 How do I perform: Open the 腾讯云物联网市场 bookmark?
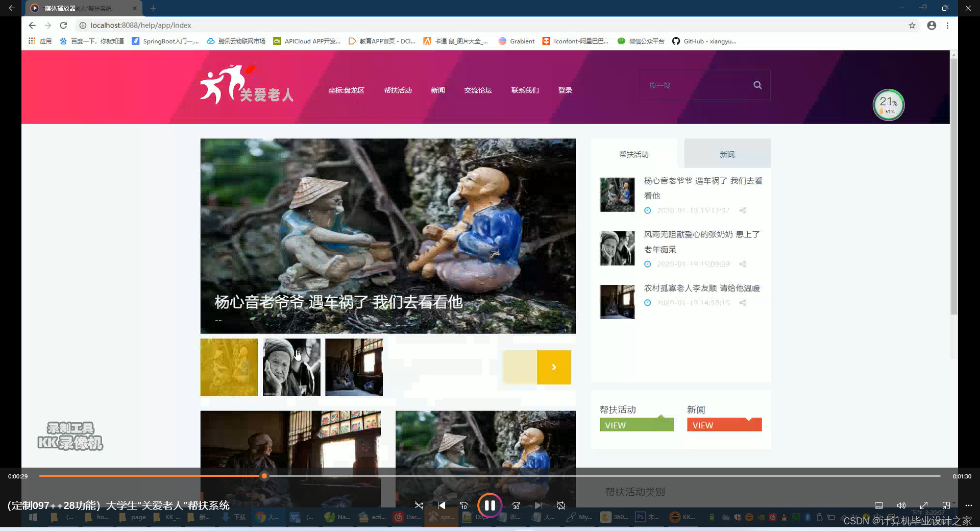[236, 41]
